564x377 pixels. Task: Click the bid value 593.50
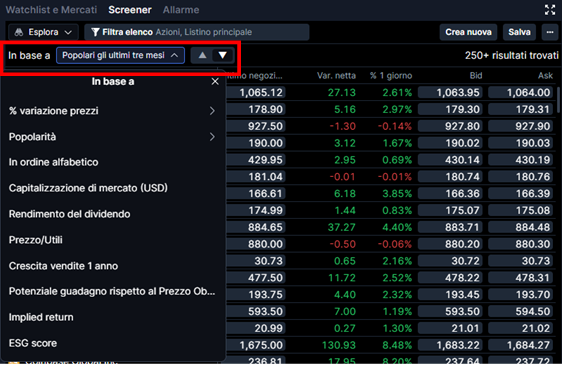coord(450,312)
